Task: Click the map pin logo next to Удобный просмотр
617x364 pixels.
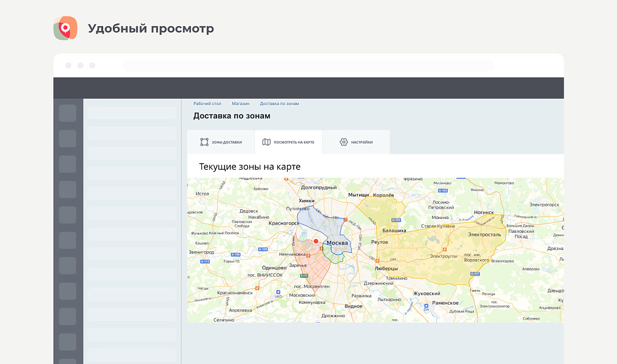Action: (x=66, y=29)
